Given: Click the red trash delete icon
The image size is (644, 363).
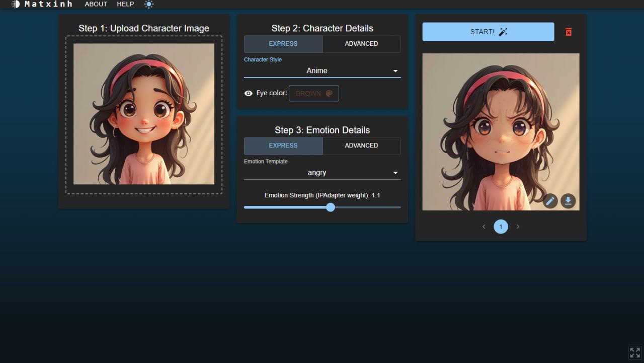Looking at the screenshot, I should (569, 32).
